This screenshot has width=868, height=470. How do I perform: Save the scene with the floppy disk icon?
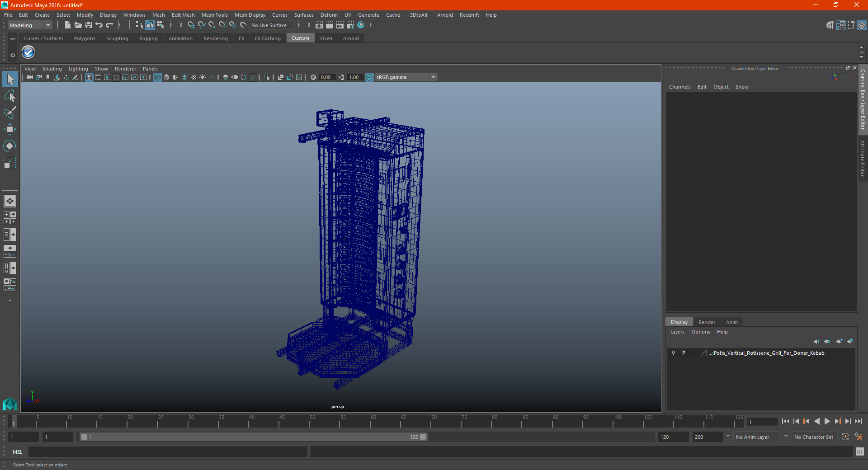[x=89, y=25]
